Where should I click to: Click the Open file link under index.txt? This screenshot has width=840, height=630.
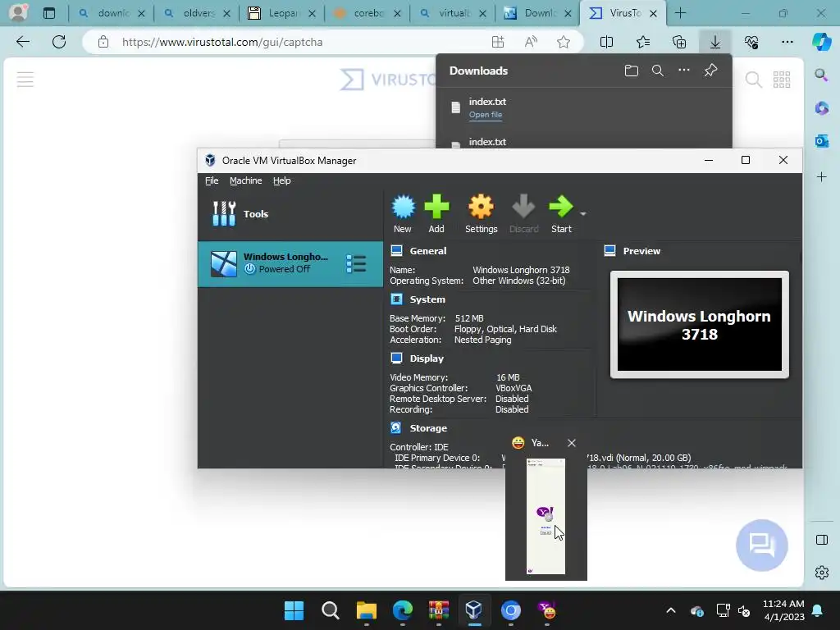pos(486,115)
